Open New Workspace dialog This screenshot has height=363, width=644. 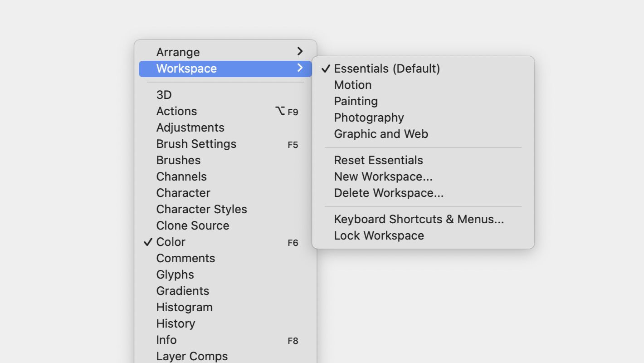[x=383, y=177]
